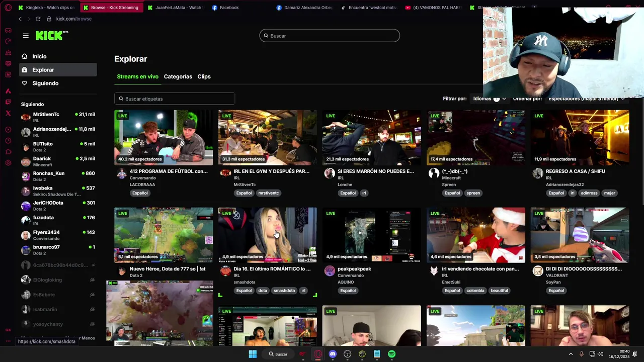Open Siguiendo from the side navigation
This screenshot has width=644, height=362.
point(45,83)
